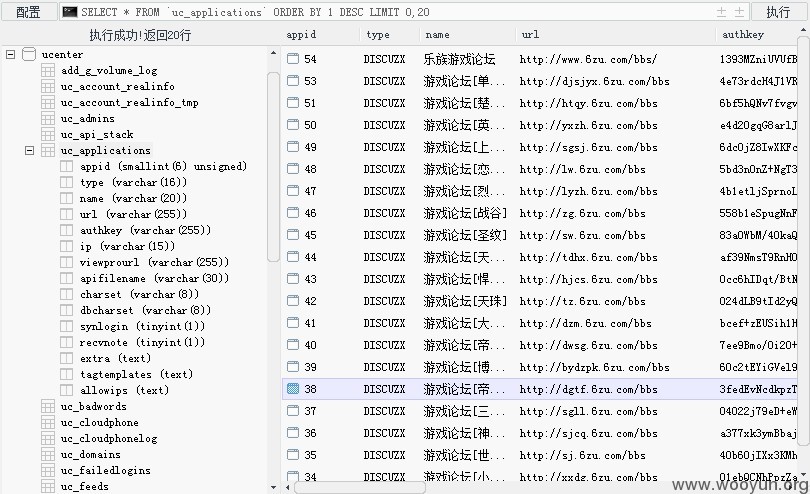Select the appid (smallint(6) unsigned) column
The height and width of the screenshot is (494, 810).
click(x=163, y=166)
